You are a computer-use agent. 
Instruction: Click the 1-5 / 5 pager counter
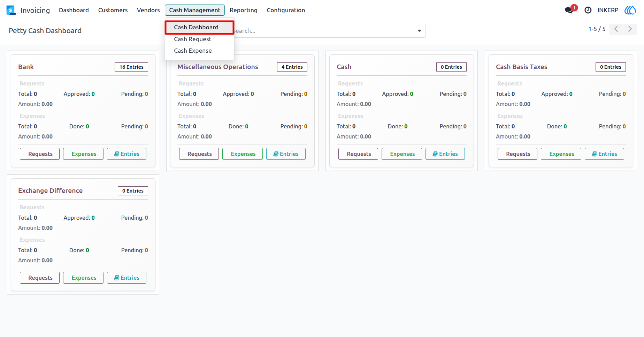pyautogui.click(x=597, y=29)
